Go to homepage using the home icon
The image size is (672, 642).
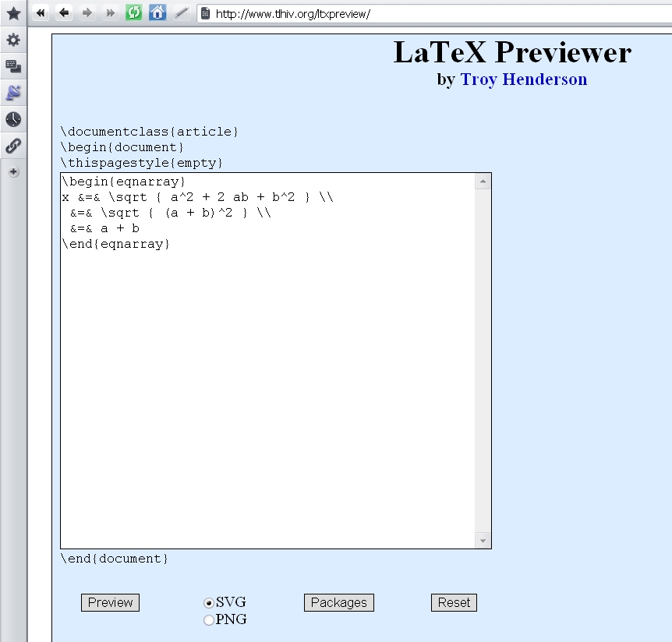[x=157, y=12]
